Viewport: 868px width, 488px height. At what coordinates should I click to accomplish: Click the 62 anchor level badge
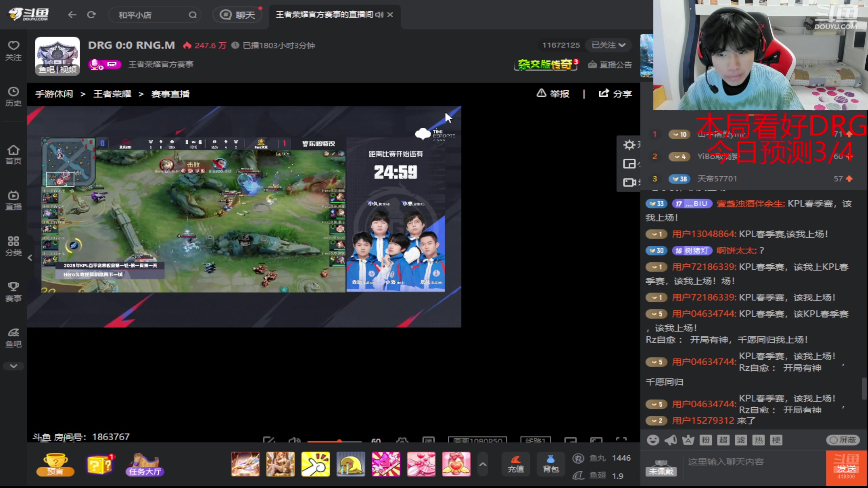105,64
